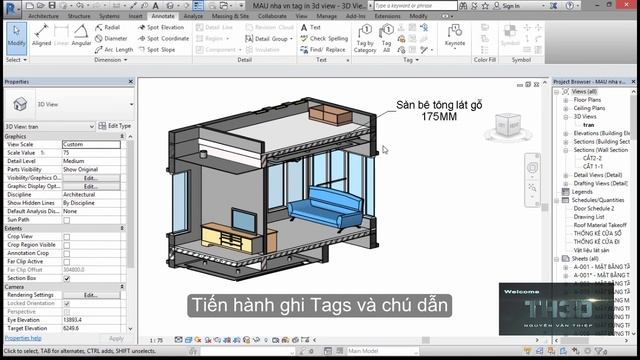Viewport: 640px width, 360px height.
Task: Enable the Crop View checkbox
Action: pyautogui.click(x=67, y=237)
